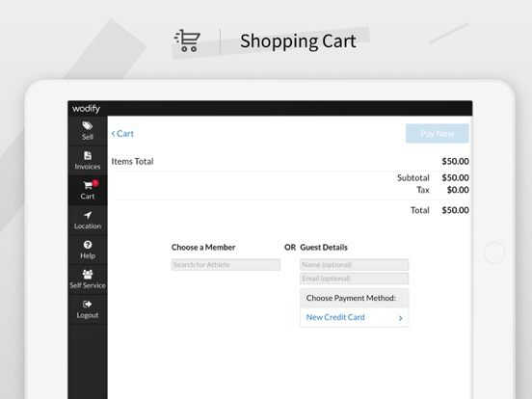Go back using the Cart chevron link
Screen dimensions: 532x399
(122, 134)
